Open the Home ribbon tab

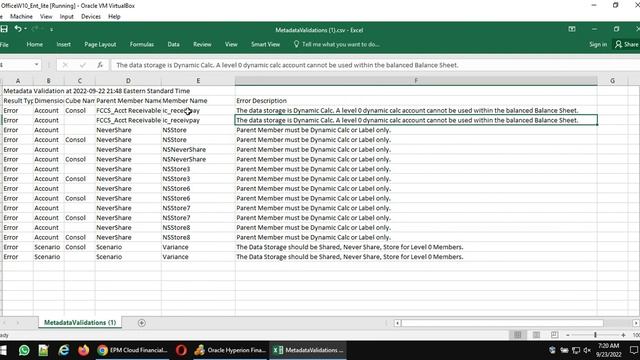(35, 44)
